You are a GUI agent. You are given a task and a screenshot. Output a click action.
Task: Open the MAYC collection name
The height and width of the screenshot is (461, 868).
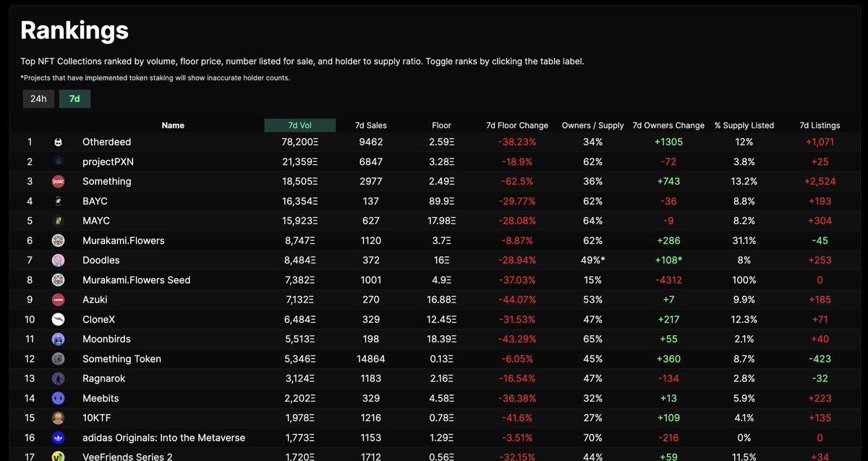[x=96, y=221]
